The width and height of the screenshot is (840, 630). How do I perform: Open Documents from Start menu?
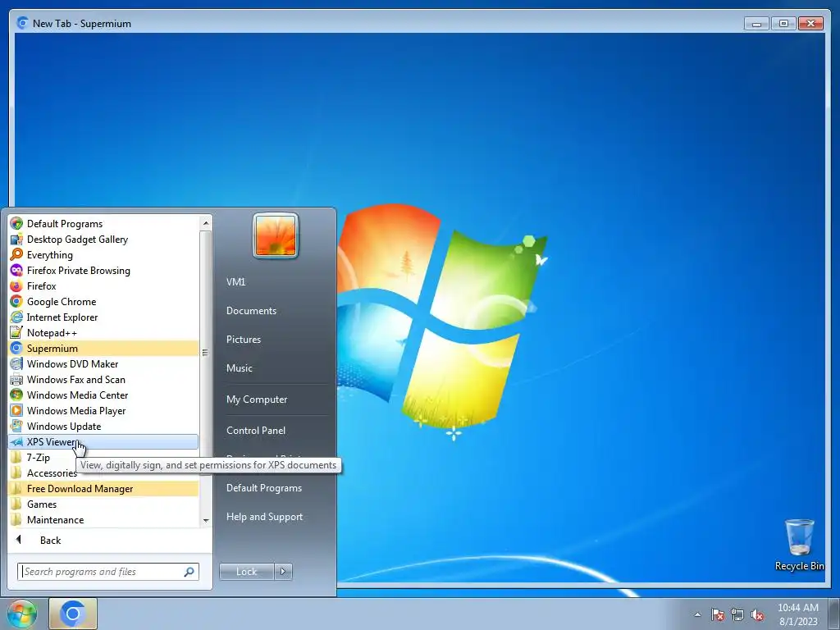[251, 311]
